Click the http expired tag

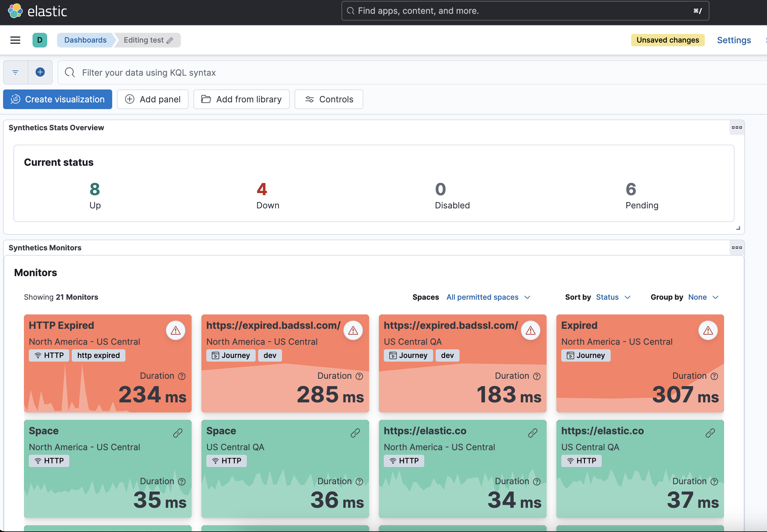pyautogui.click(x=98, y=355)
